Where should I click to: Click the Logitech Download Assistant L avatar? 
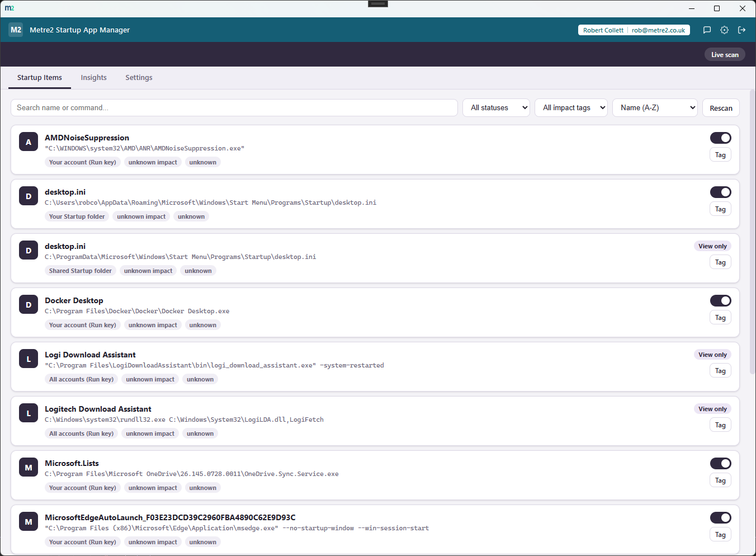[29, 413]
